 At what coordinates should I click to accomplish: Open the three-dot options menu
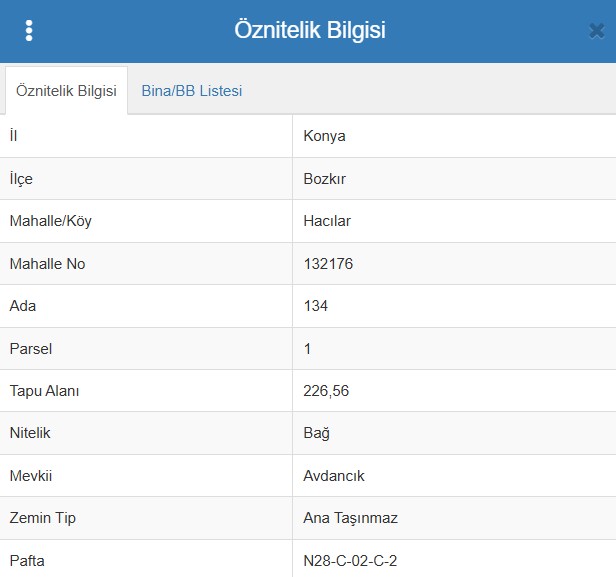pyautogui.click(x=29, y=31)
